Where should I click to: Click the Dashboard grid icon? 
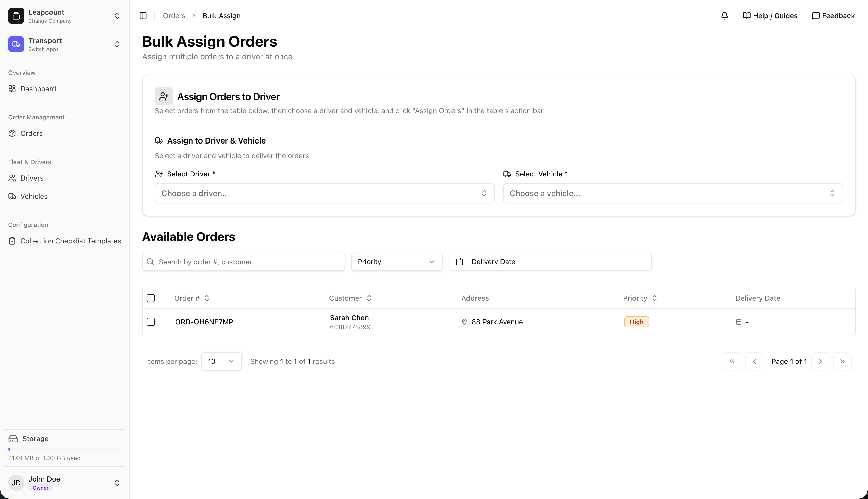(x=12, y=89)
